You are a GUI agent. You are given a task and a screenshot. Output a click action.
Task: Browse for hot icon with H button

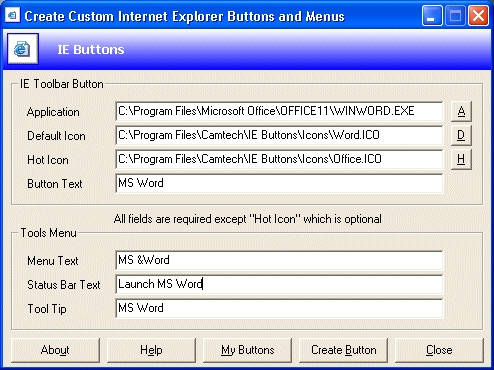click(x=461, y=159)
